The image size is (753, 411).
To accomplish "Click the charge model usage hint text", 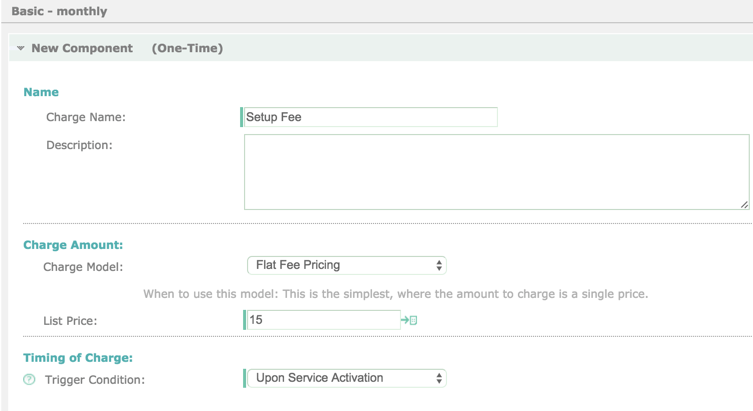I will [396, 294].
